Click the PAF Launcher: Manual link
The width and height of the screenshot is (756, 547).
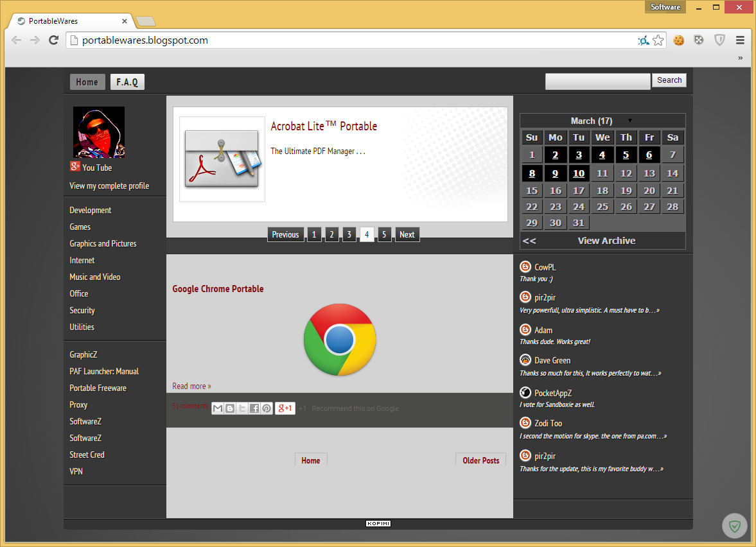tap(104, 371)
